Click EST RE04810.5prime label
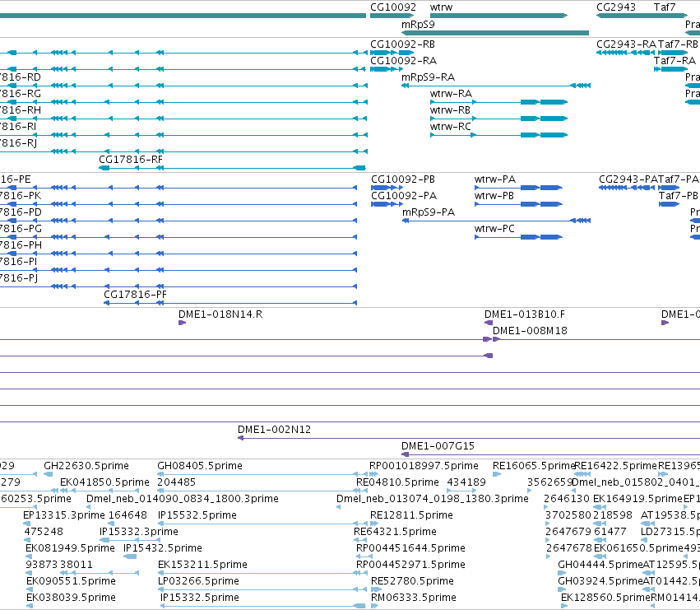The image size is (700, 610). click(x=397, y=482)
